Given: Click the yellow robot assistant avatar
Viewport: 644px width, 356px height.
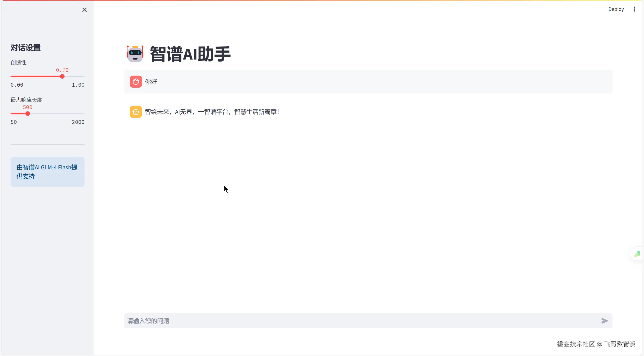Looking at the screenshot, I should click(x=136, y=112).
